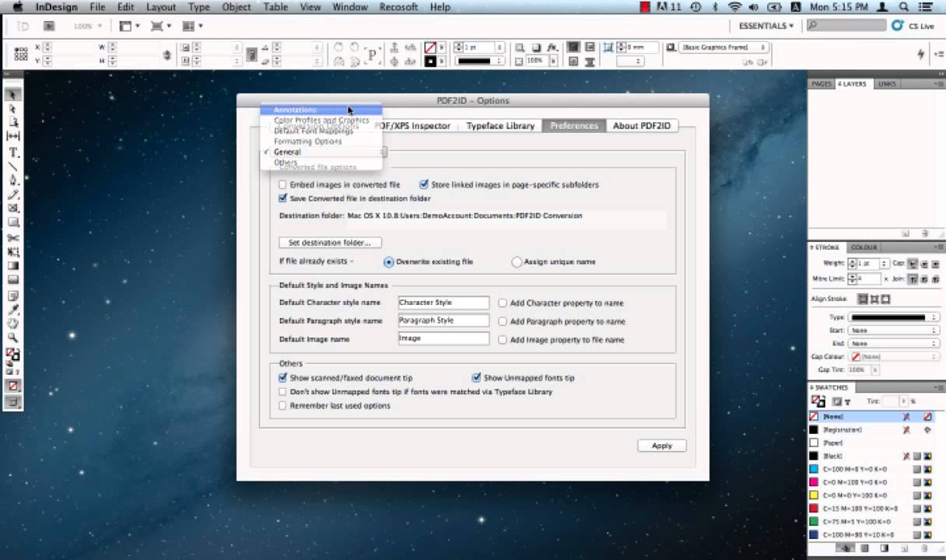Check Add Character property to name
The image size is (946, 560).
(503, 303)
